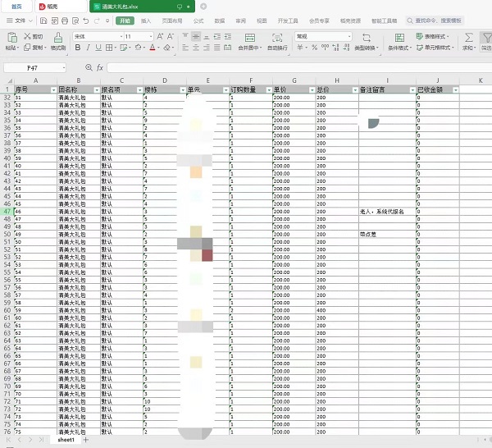Toggle Underline formatting
This screenshot has width=492, height=448.
click(98, 48)
